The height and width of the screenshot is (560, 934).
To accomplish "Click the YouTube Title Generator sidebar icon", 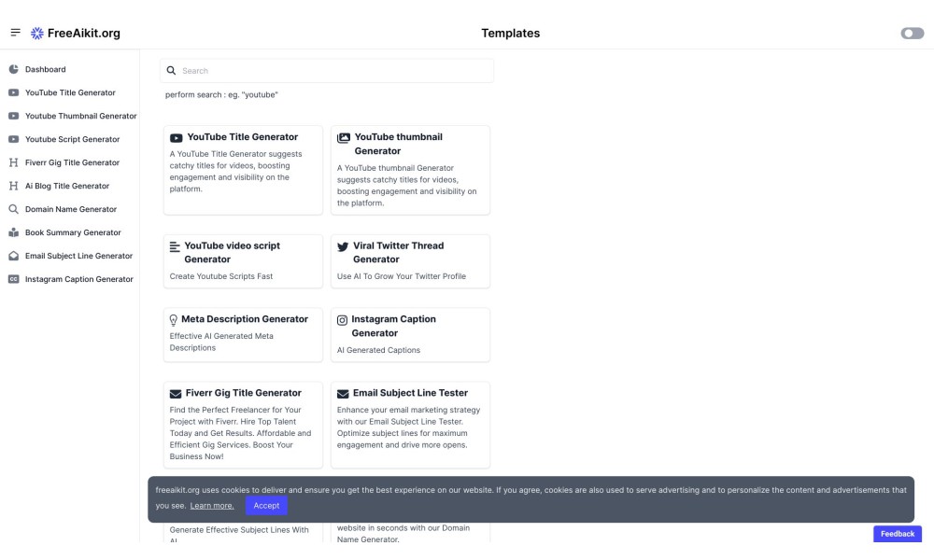I will click(x=13, y=92).
